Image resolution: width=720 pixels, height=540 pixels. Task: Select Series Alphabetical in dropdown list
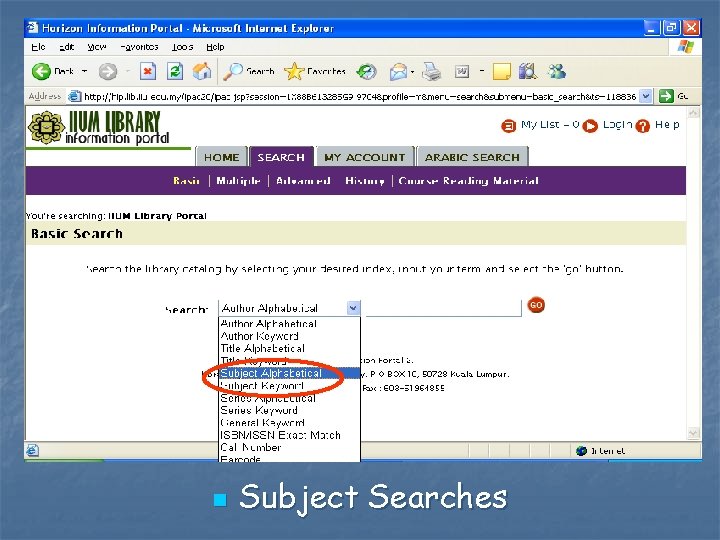[x=289, y=398]
